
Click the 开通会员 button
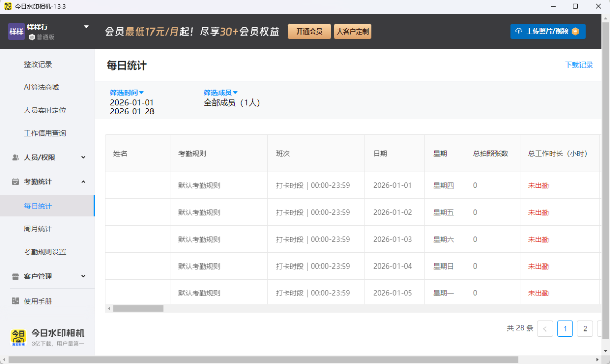tap(309, 31)
